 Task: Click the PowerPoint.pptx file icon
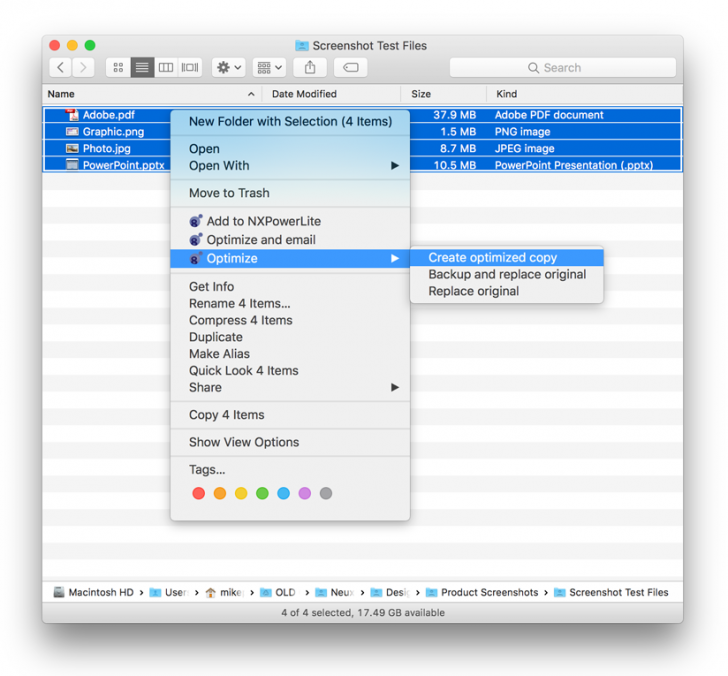72,165
